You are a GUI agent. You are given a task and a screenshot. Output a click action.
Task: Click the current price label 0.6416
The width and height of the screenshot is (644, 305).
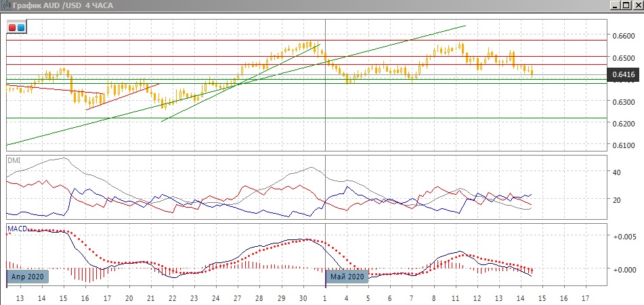[x=622, y=74]
